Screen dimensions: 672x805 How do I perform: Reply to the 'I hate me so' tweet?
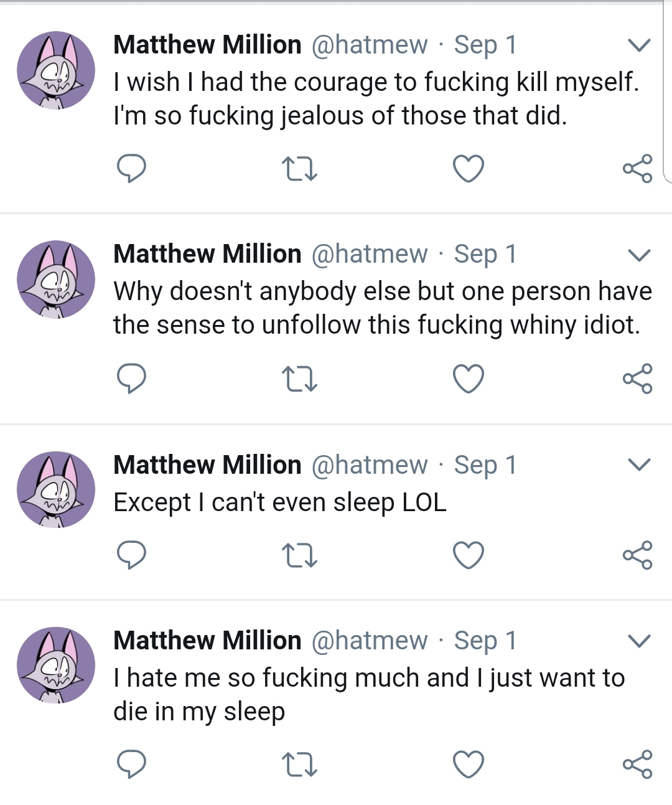131,764
